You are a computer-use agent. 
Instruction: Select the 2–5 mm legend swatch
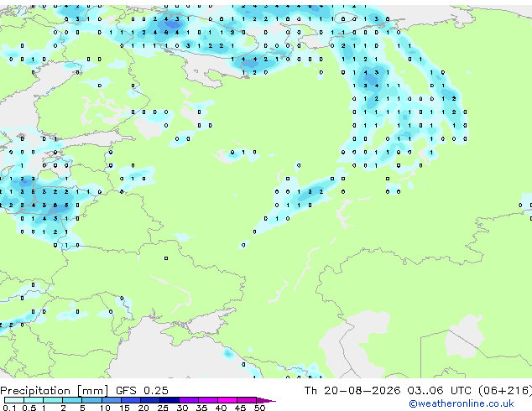[x=72, y=400]
